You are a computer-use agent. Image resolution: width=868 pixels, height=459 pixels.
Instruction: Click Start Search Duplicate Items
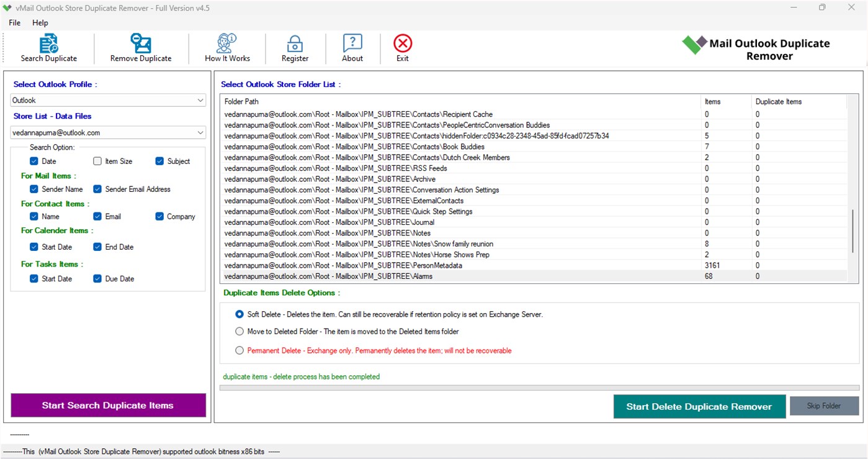108,405
